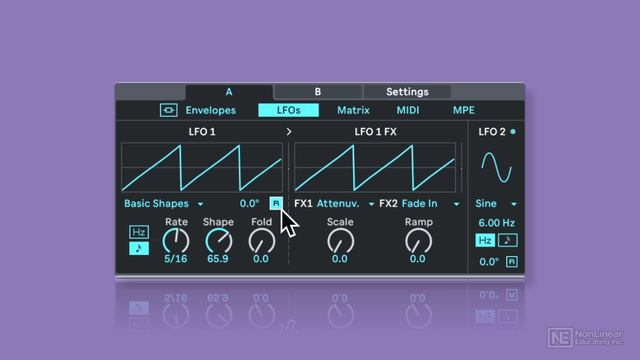Viewport: 640px width, 360px height.
Task: Select the LFOs section
Action: click(x=289, y=110)
